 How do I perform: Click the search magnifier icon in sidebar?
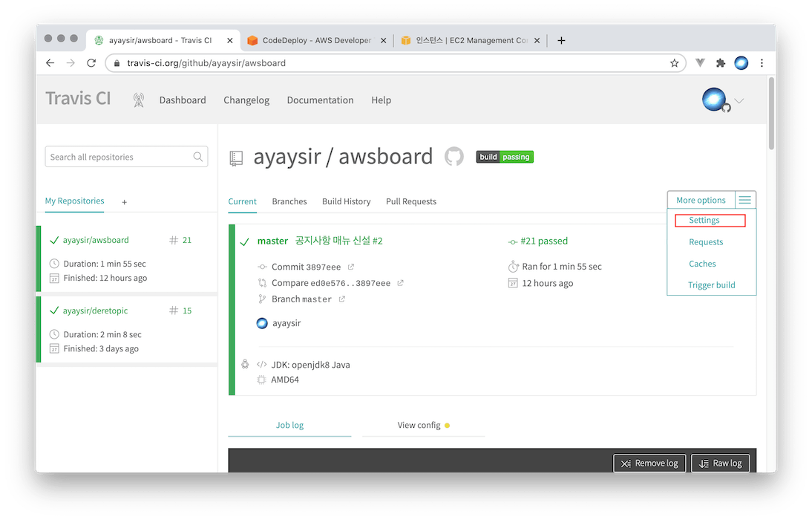(198, 157)
